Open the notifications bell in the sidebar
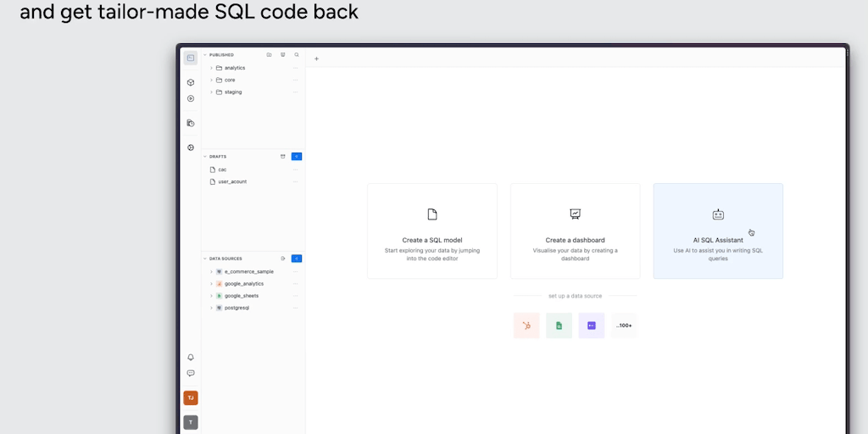Image resolution: width=868 pixels, height=434 pixels. pos(191,357)
